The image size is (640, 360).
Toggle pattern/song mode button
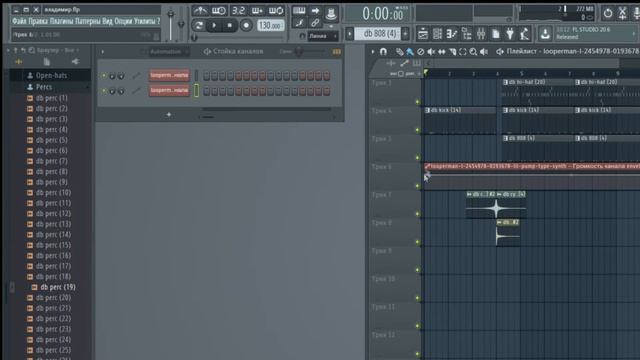pyautogui.click(x=199, y=25)
